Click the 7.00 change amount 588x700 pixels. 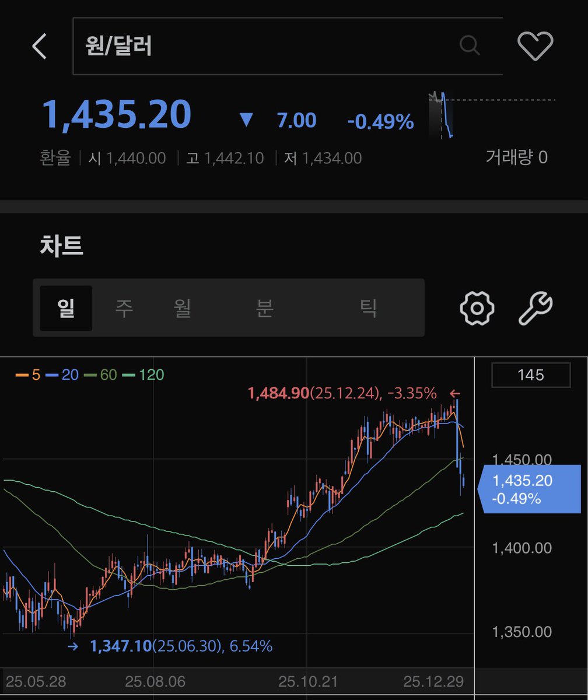point(296,121)
